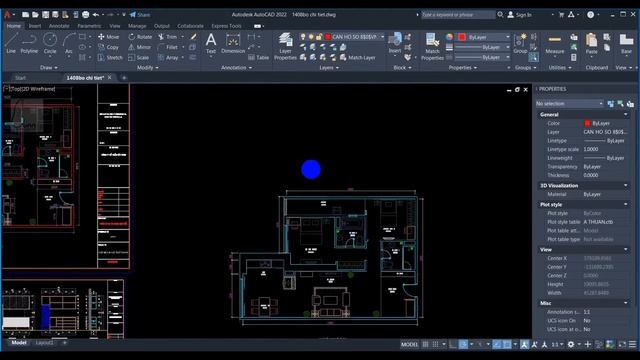The width and height of the screenshot is (640, 360).
Task: Toggle ortho mode in status bar
Action: [x=453, y=344]
